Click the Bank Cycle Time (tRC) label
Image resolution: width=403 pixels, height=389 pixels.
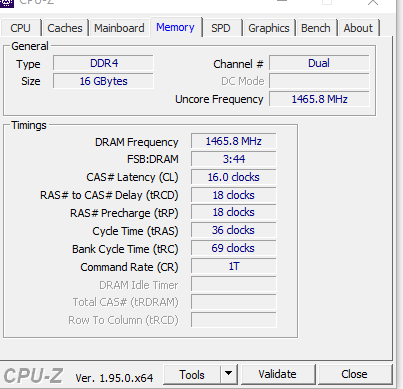[125, 249]
